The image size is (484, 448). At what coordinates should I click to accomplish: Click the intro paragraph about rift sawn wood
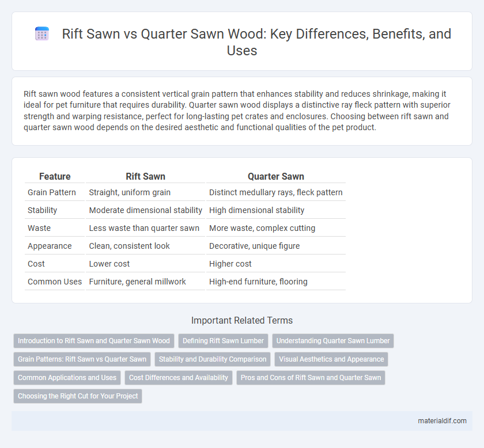[237, 111]
